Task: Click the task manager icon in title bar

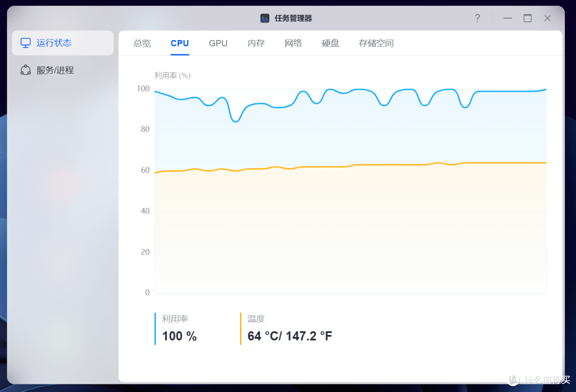Action: click(x=265, y=18)
